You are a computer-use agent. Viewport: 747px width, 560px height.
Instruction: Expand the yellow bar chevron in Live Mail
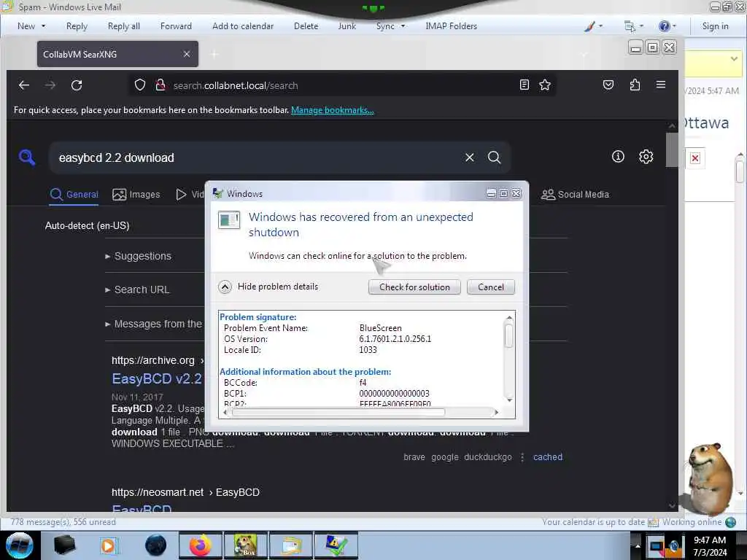coord(734,58)
